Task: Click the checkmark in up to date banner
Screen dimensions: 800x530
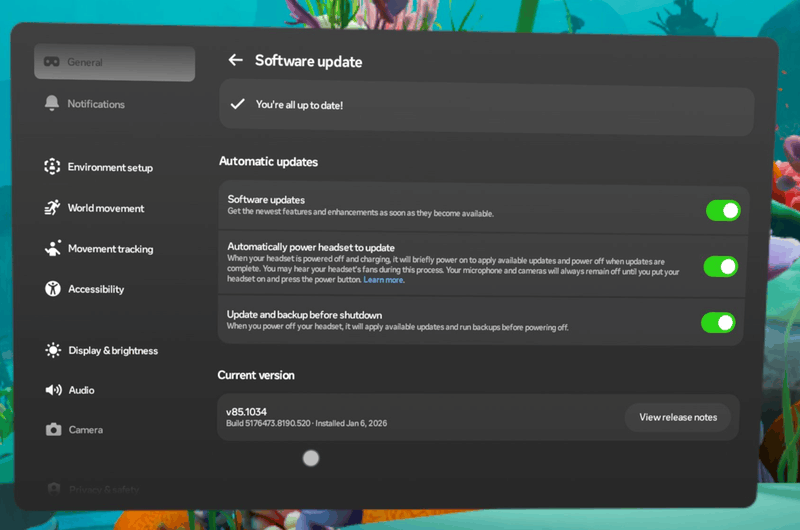Action: click(x=238, y=104)
